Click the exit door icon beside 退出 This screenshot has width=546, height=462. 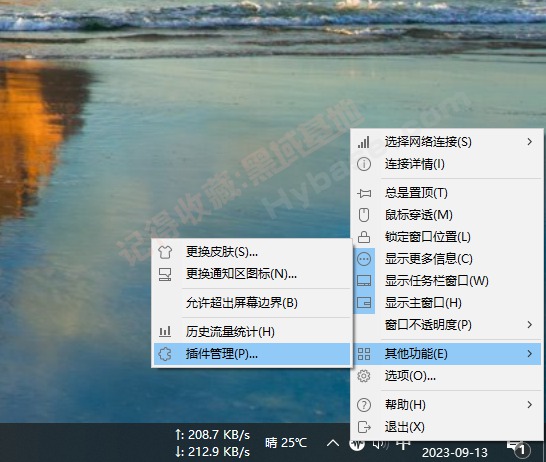tap(364, 427)
